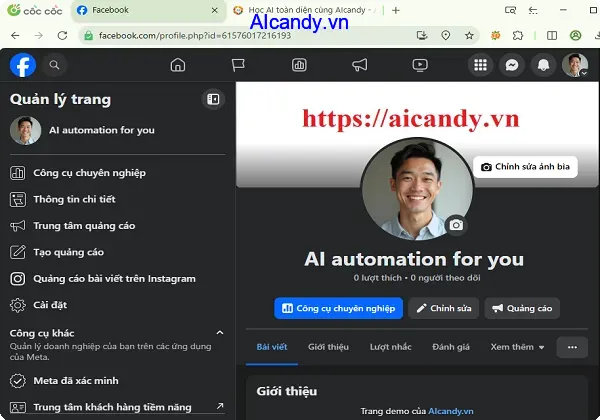Open the three-dots more options button
Image resolution: width=600 pixels, height=420 pixels.
click(572, 347)
